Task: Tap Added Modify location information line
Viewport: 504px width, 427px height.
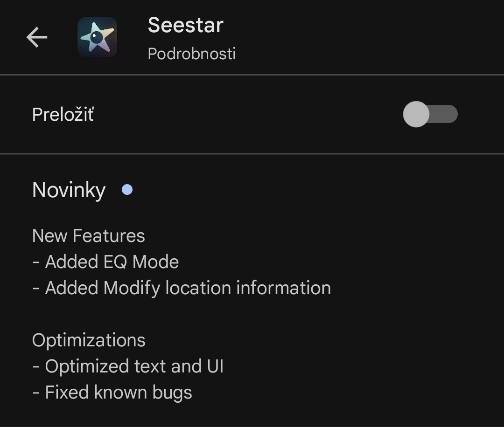Action: pos(182,288)
